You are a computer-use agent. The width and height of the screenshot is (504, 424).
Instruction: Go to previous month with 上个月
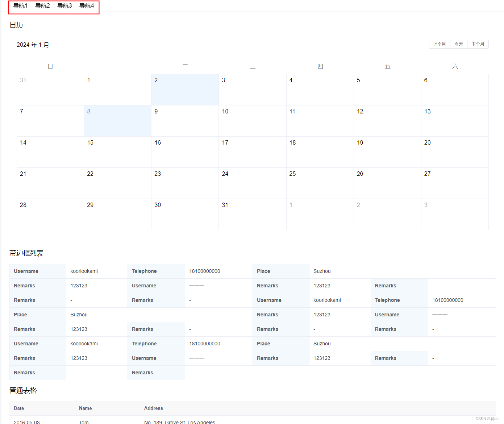440,44
